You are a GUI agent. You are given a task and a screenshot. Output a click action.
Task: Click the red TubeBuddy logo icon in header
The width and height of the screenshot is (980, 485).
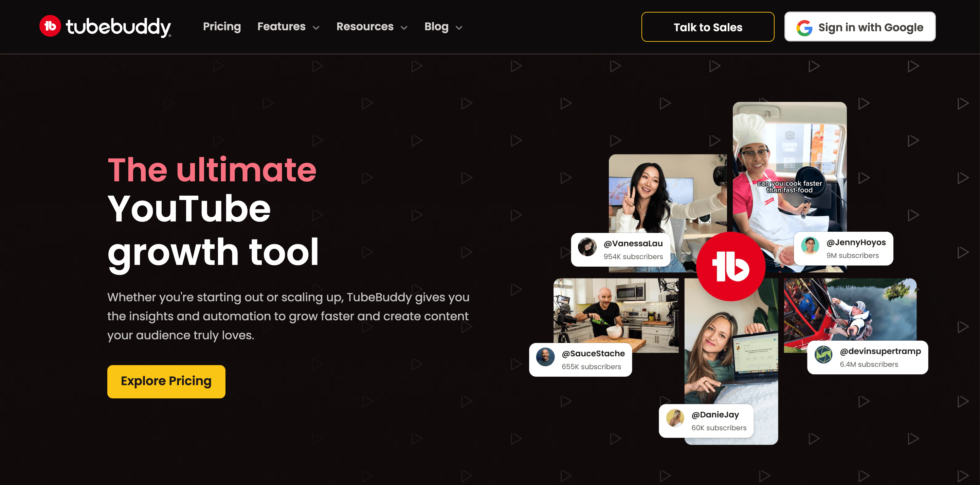(50, 26)
